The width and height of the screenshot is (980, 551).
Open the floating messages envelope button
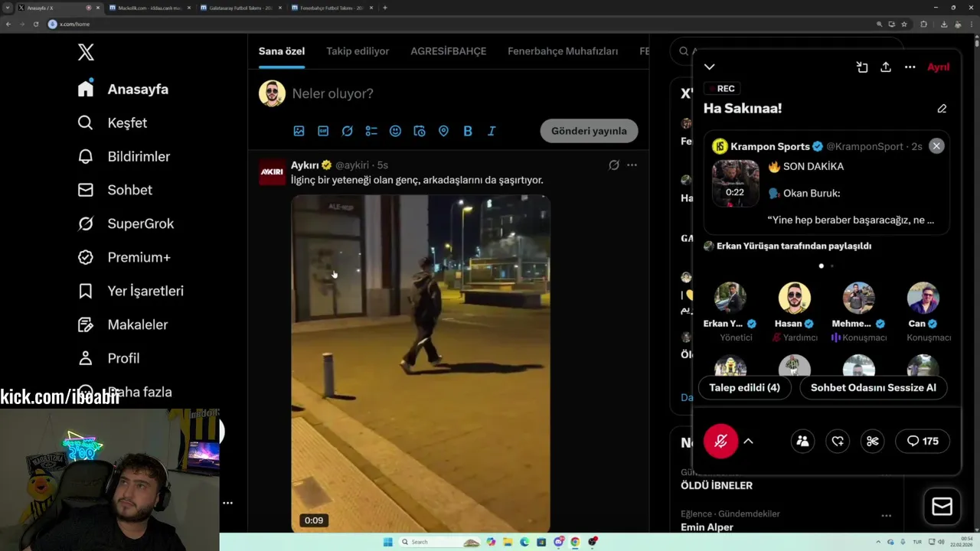tap(942, 507)
